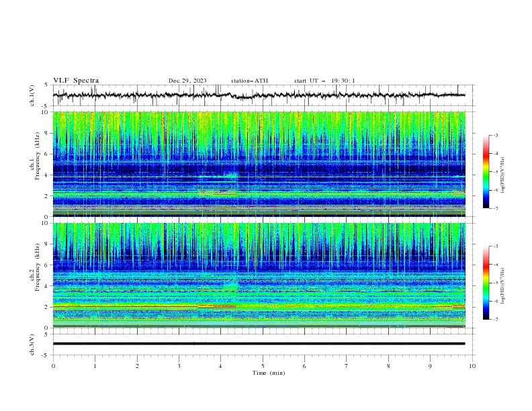This screenshot has height=411, width=532.
Task: Click time axis tick label "8"
Action: point(388,366)
